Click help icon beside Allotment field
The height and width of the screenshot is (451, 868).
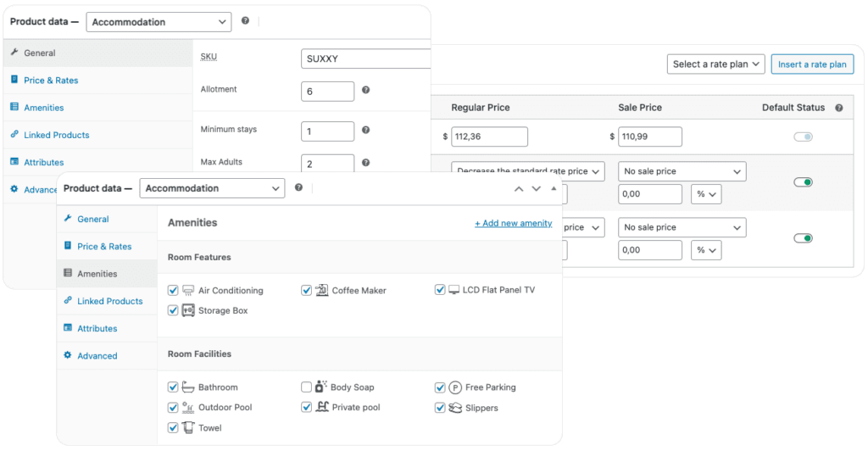coord(365,90)
